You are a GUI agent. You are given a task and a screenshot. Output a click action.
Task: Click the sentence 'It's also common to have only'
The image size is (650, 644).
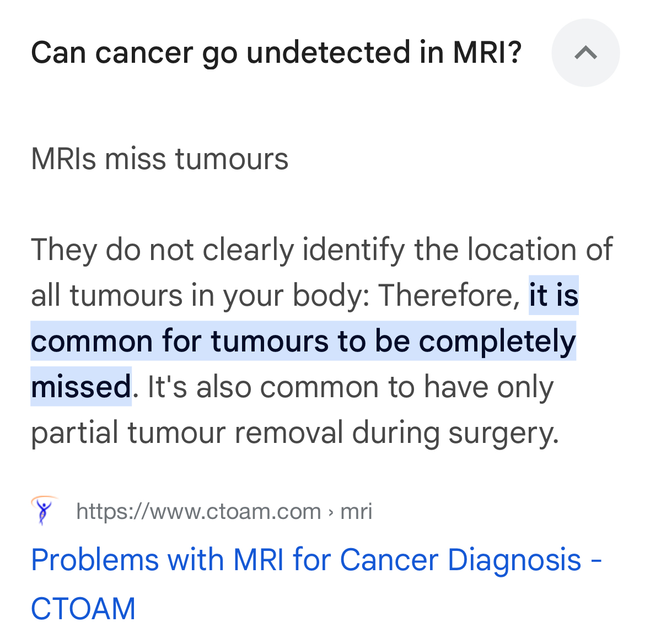click(350, 387)
